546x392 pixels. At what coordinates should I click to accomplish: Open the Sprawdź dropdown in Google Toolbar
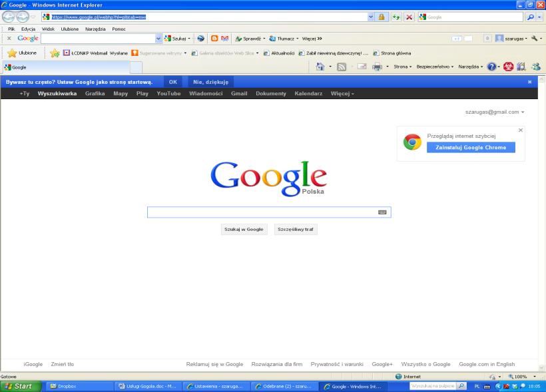[x=264, y=39]
